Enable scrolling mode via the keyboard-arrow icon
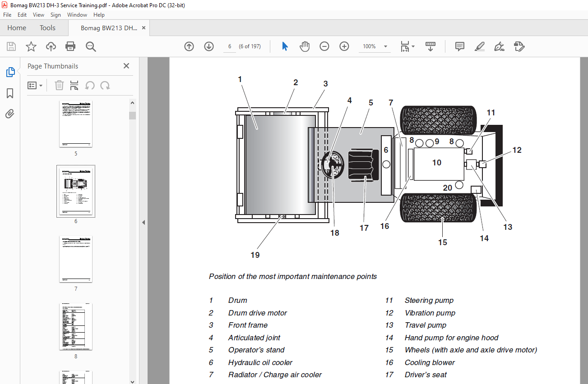588x384 pixels. coord(430,46)
